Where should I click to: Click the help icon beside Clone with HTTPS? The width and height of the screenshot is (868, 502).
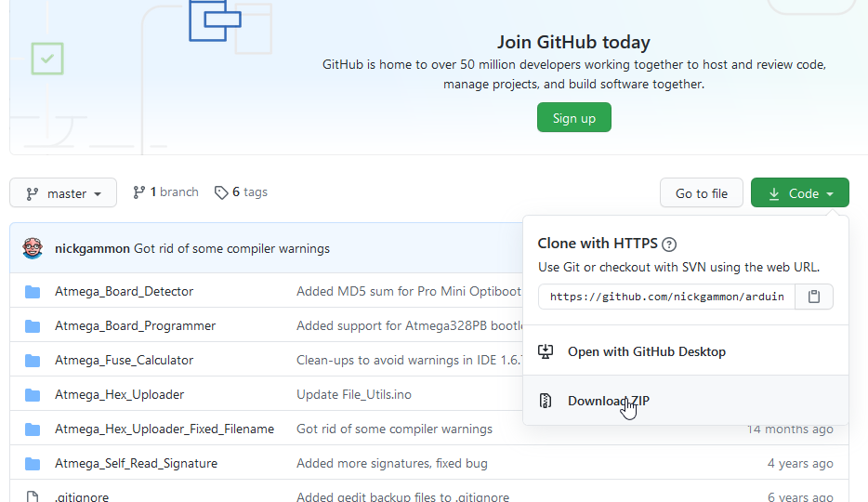pos(669,244)
